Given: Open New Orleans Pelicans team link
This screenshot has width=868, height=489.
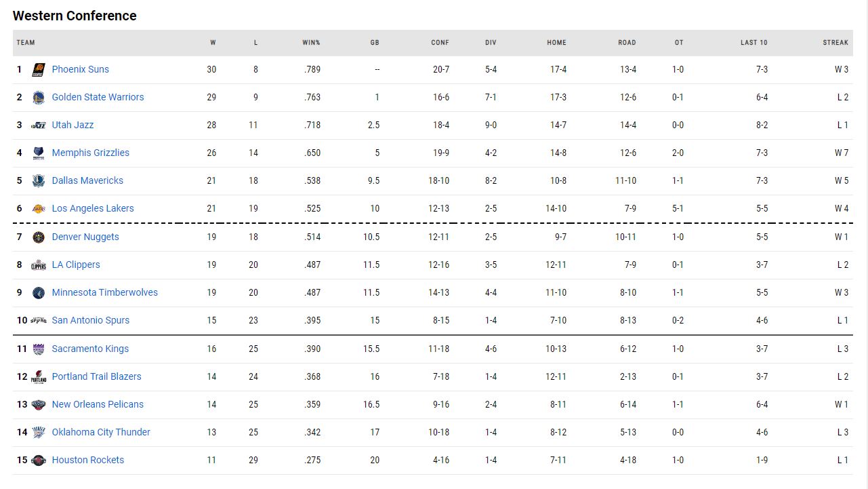Looking at the screenshot, I should click(x=98, y=404).
